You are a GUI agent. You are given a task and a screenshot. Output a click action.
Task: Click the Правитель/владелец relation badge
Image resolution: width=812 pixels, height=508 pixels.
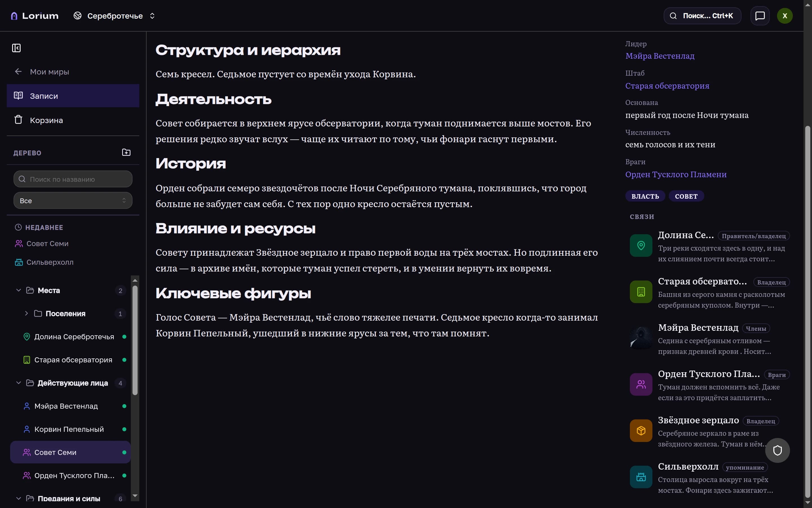click(x=753, y=236)
